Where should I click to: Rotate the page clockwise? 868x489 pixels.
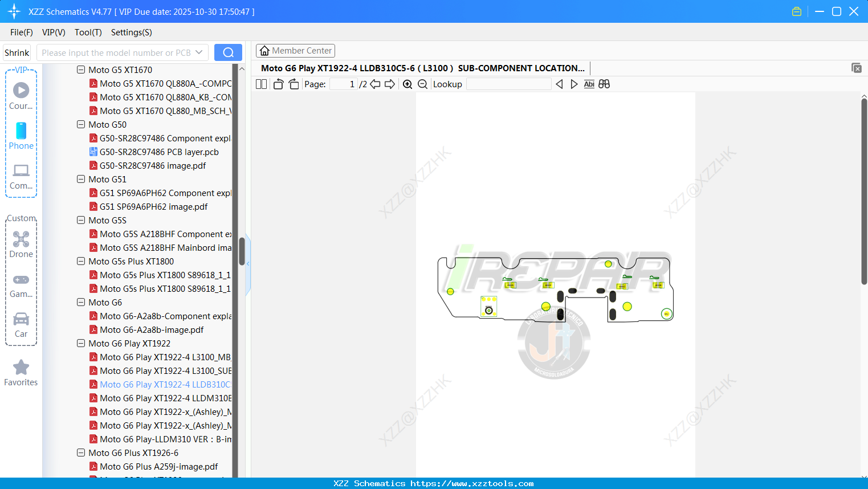pyautogui.click(x=294, y=84)
